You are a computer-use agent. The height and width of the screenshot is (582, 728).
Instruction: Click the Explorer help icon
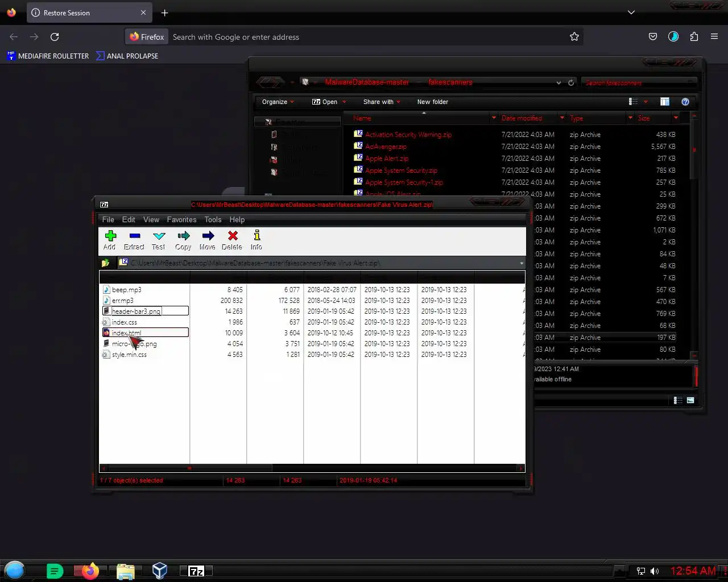pyautogui.click(x=685, y=102)
